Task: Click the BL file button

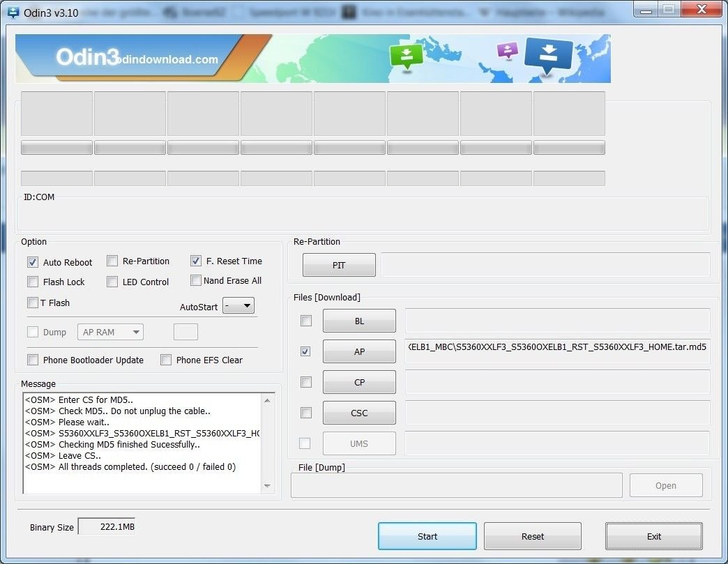Action: (359, 321)
